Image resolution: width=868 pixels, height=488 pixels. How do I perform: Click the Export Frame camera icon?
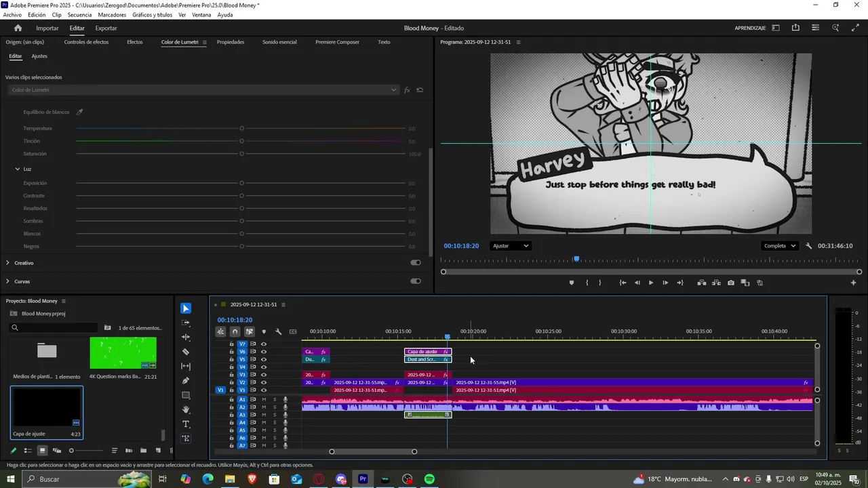pyautogui.click(x=731, y=283)
